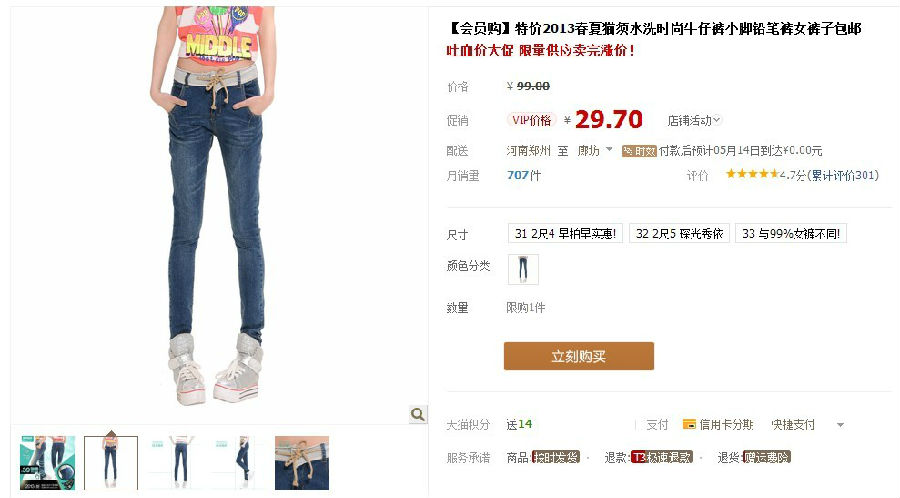The image size is (900, 498).
Task: Open the delivery destination 廊坊 dropdown
Action: 595,150
